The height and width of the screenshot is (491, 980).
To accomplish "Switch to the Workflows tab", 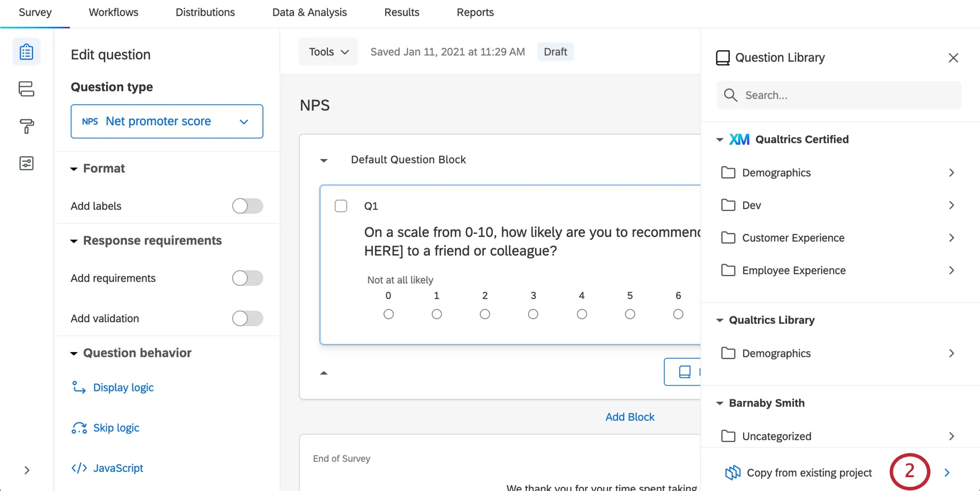I will click(114, 13).
